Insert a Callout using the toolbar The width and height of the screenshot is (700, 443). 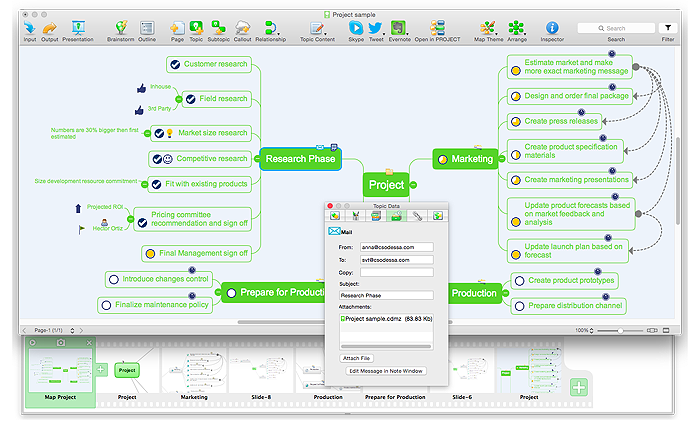(x=241, y=28)
